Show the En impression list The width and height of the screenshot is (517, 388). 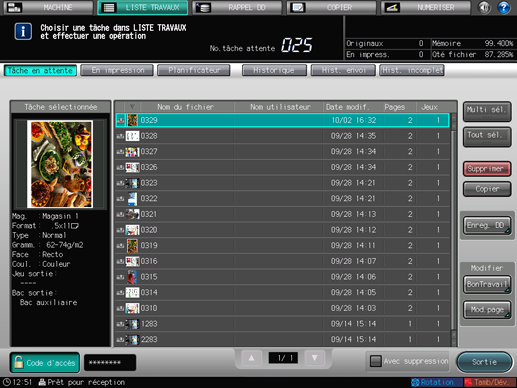[117, 70]
